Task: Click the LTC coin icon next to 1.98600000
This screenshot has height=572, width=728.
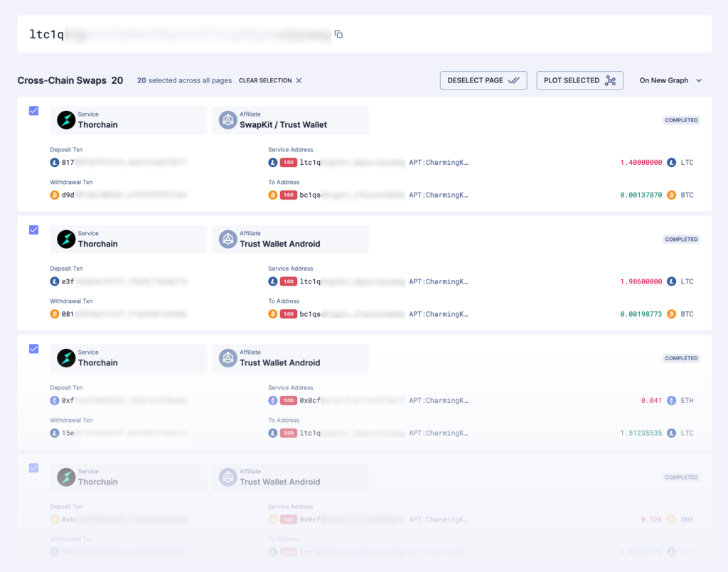Action: point(671,281)
